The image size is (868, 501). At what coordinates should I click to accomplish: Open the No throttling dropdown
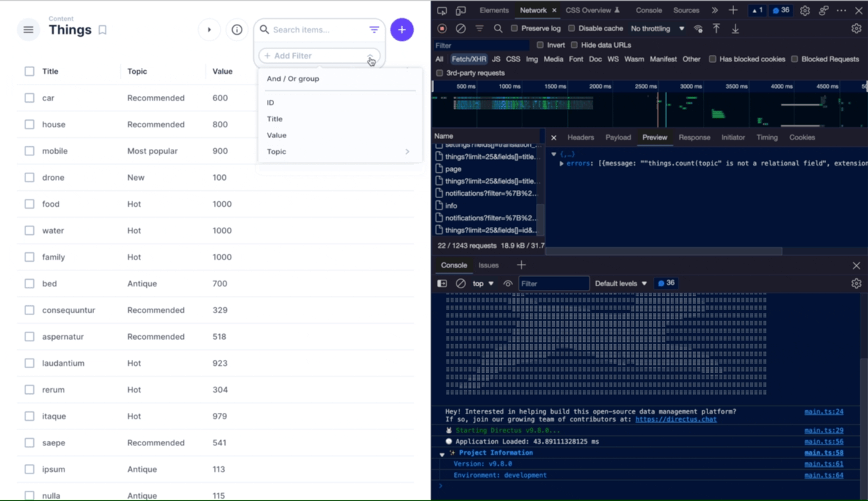click(x=658, y=28)
